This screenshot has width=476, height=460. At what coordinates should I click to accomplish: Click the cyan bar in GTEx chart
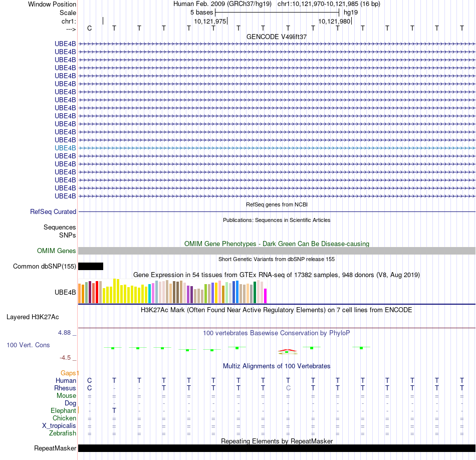click(149, 294)
